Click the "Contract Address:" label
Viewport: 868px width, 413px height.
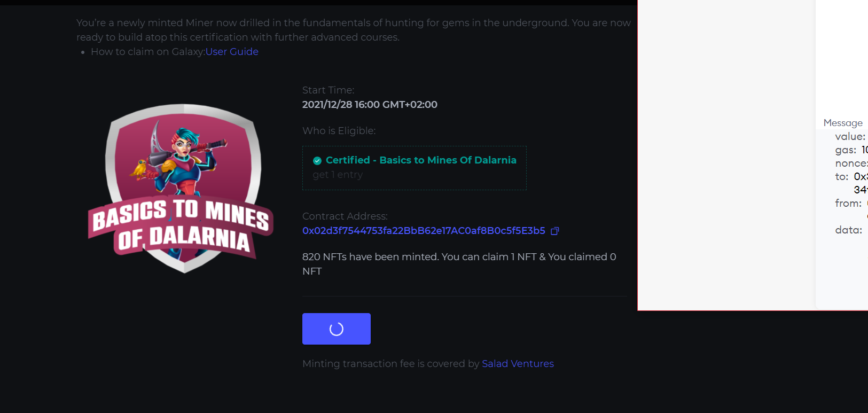(345, 216)
